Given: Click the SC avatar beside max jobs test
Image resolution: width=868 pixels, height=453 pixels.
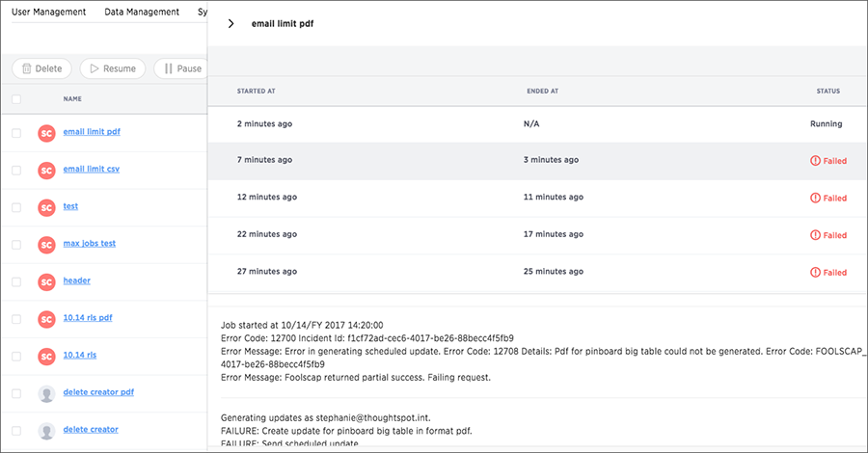Looking at the screenshot, I should [46, 245].
